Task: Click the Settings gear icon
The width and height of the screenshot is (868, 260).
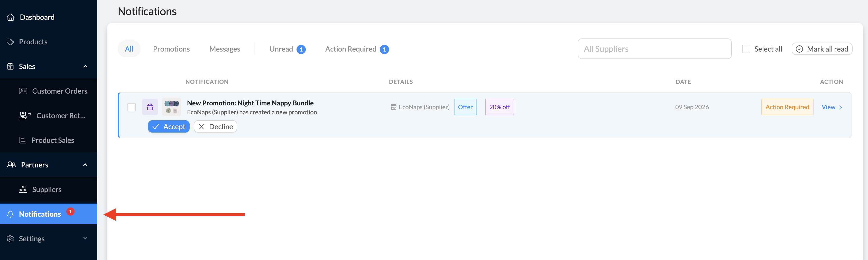Action: 11,238
